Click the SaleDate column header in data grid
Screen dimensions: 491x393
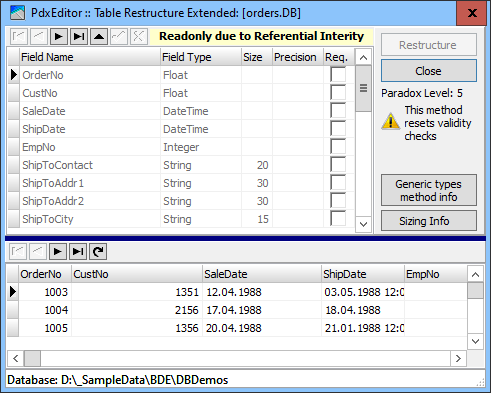click(x=262, y=274)
